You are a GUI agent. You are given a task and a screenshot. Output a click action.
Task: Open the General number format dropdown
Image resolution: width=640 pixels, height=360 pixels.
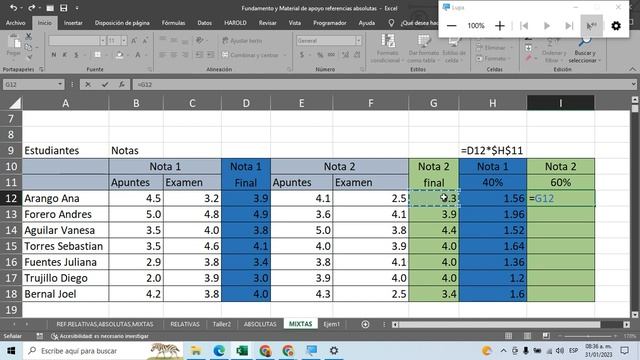click(358, 40)
